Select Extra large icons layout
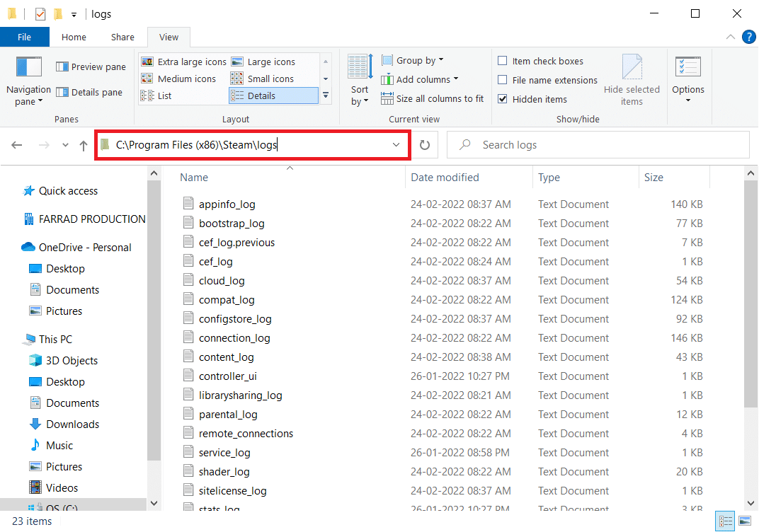Viewport: 759px width, 532px height. point(183,62)
